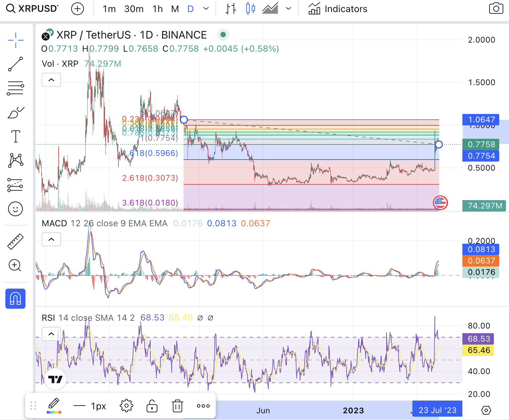Viewport: 509px width, 420px height.
Task: Collapse the MACD indicator legend
Action: click(x=51, y=239)
